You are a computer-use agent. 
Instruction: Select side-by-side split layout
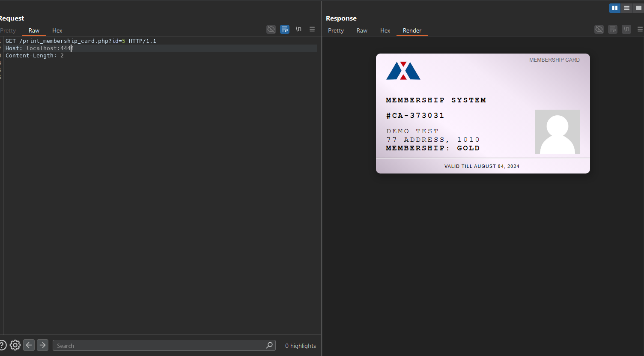pos(614,8)
